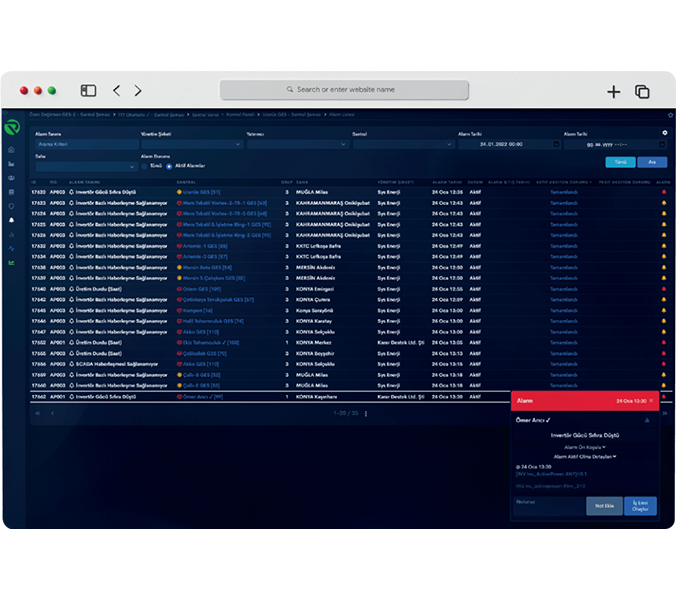Select the Tümü radio button
Viewport: 676px width, 600px height.
click(144, 166)
